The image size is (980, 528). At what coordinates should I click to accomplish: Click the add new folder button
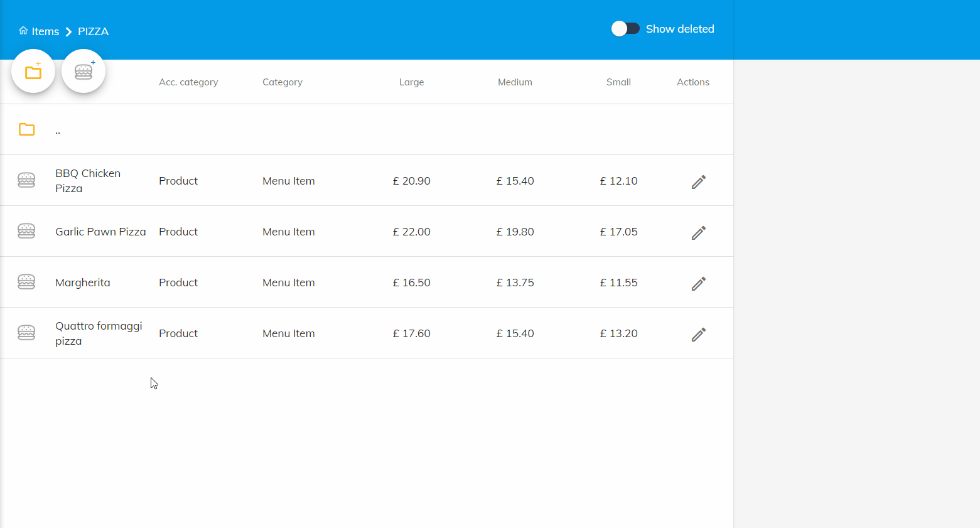(x=33, y=72)
